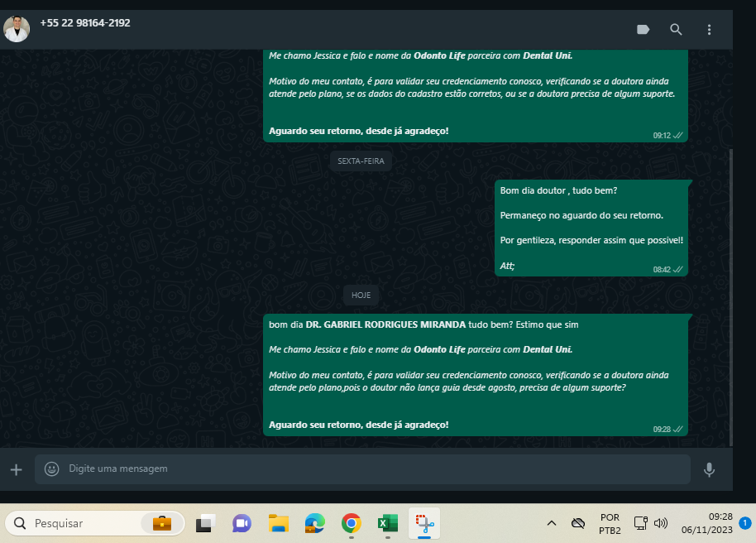Image resolution: width=756 pixels, height=543 pixels.
Task: Click the name DR. GABRIEL RODRIGUES MIRANDA
Action: [385, 324]
